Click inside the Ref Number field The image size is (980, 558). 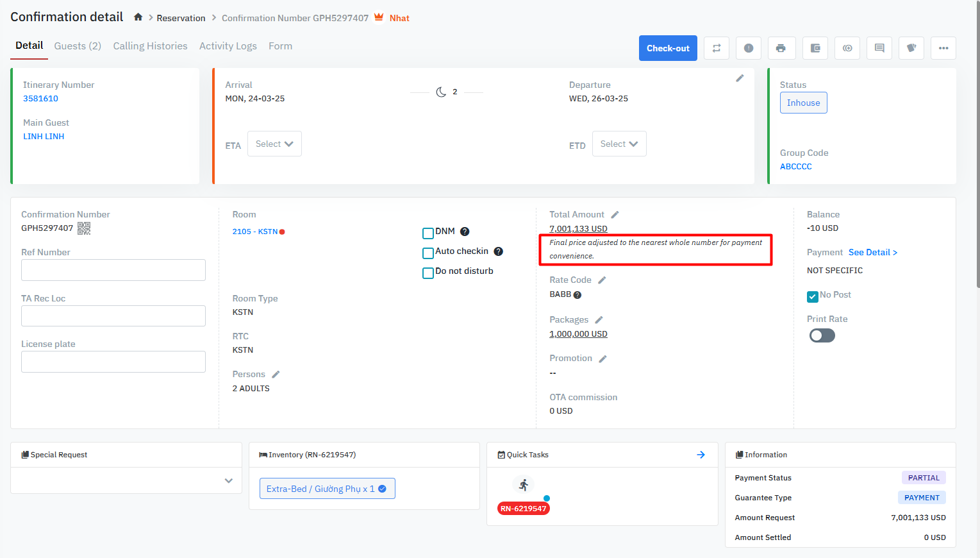(x=113, y=270)
